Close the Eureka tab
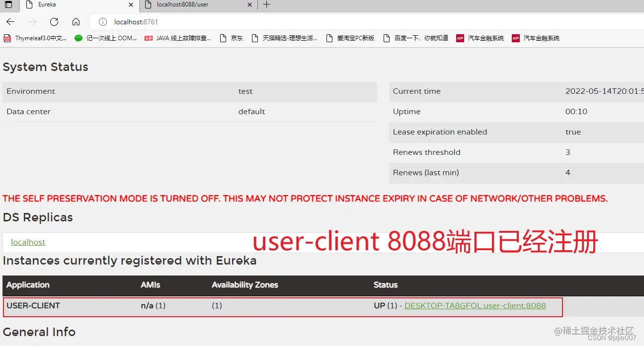The width and height of the screenshot is (644, 346). tap(131, 4)
